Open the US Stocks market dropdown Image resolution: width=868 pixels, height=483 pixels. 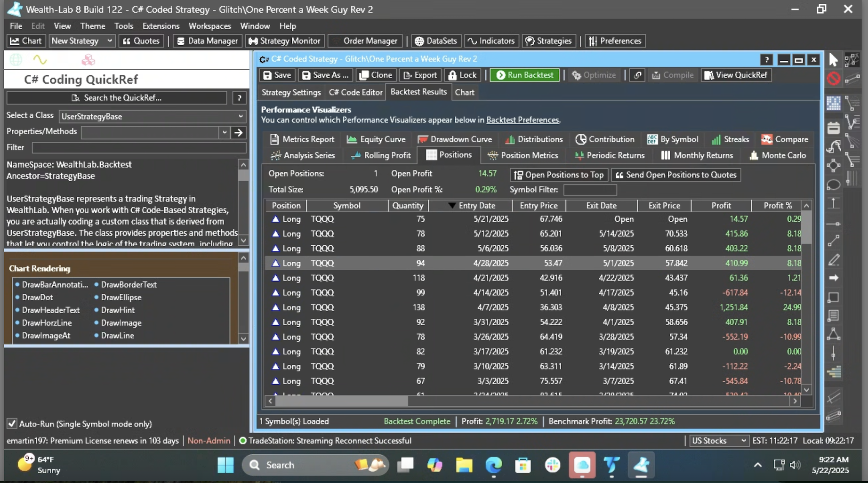tap(718, 441)
